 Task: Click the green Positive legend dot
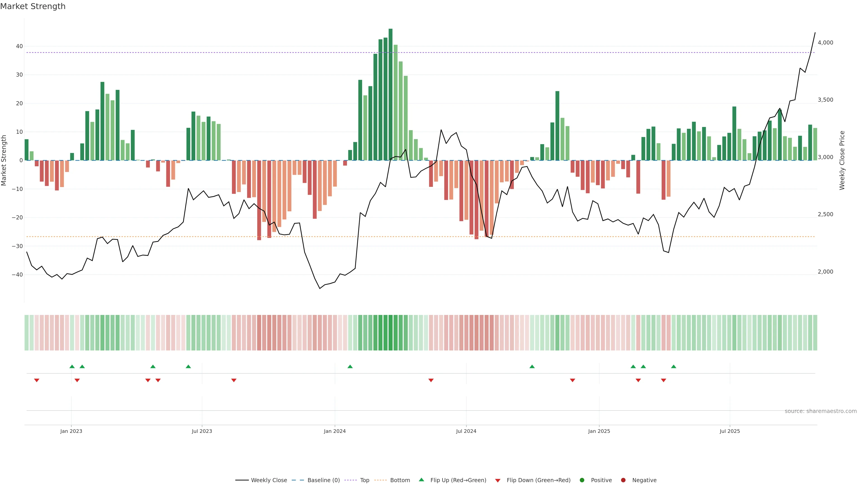click(x=582, y=480)
